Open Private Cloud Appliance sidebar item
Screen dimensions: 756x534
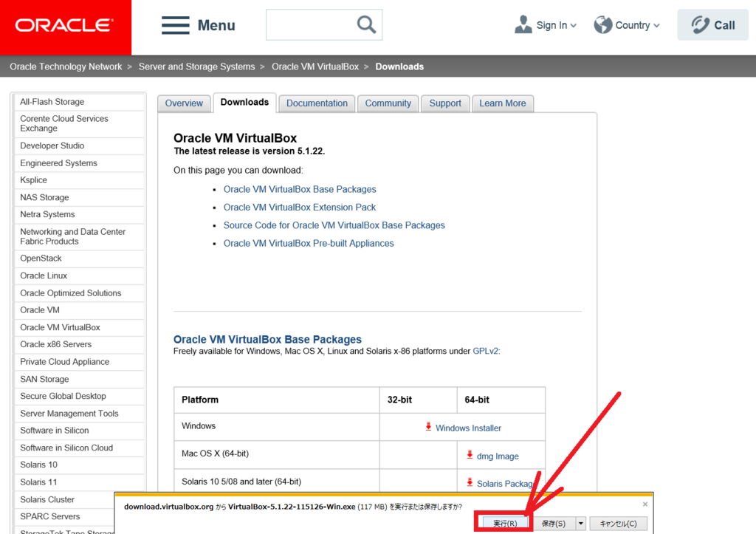[65, 362]
